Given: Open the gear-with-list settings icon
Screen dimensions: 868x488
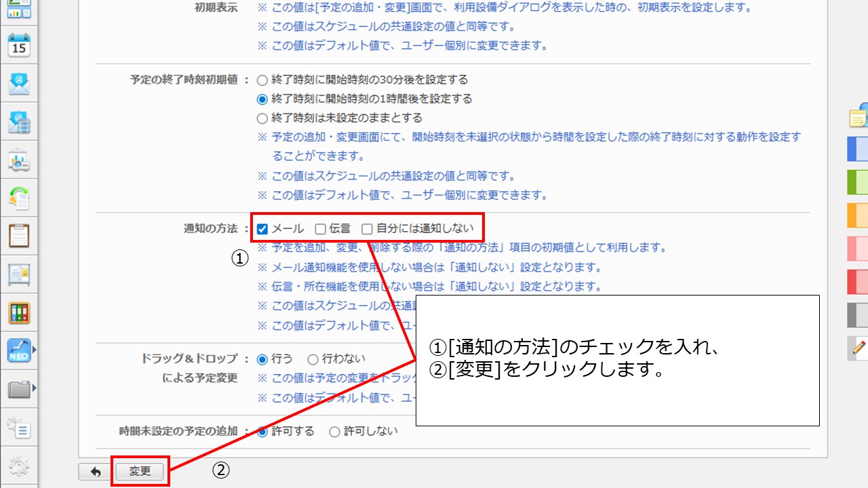Looking at the screenshot, I should (x=19, y=428).
